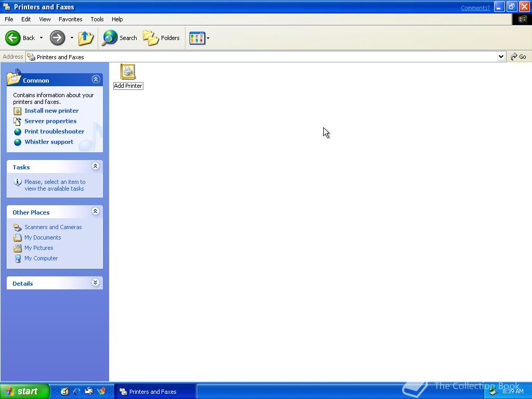Collapse the Common panel
The height and width of the screenshot is (399, 532).
[96, 79]
